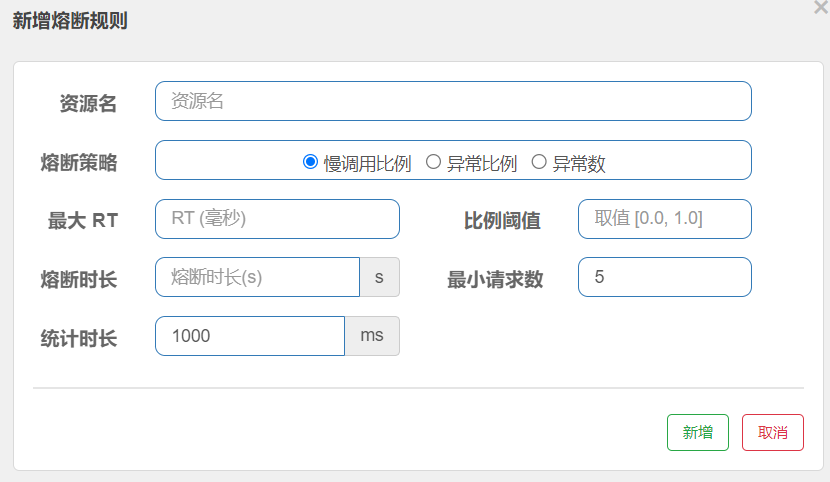Click the 比例阈值 label
The width and height of the screenshot is (830, 482).
pos(502,221)
